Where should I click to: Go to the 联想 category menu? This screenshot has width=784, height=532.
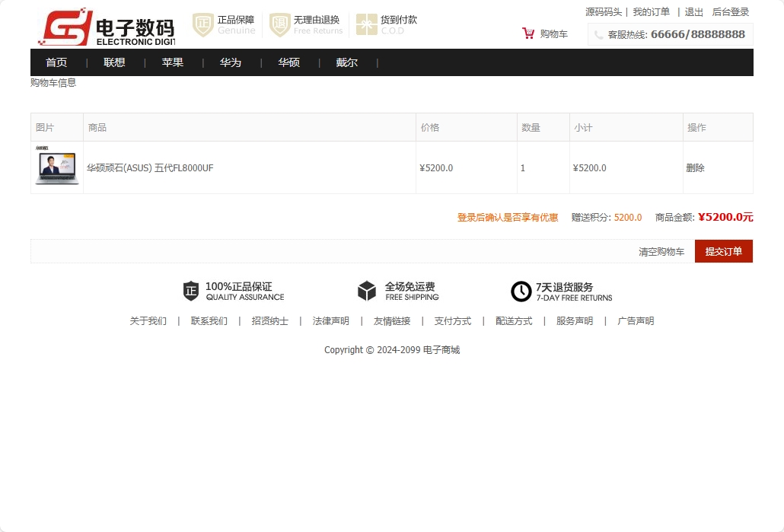pyautogui.click(x=114, y=62)
